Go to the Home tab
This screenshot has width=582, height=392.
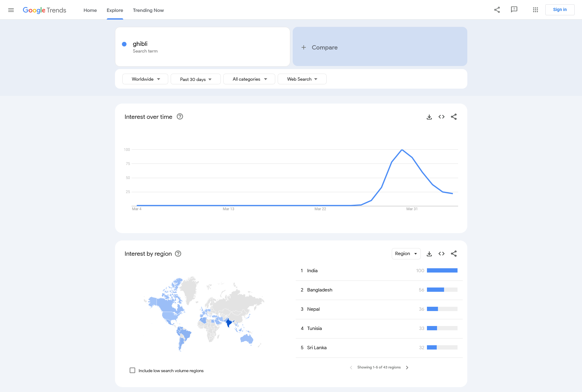pyautogui.click(x=90, y=10)
